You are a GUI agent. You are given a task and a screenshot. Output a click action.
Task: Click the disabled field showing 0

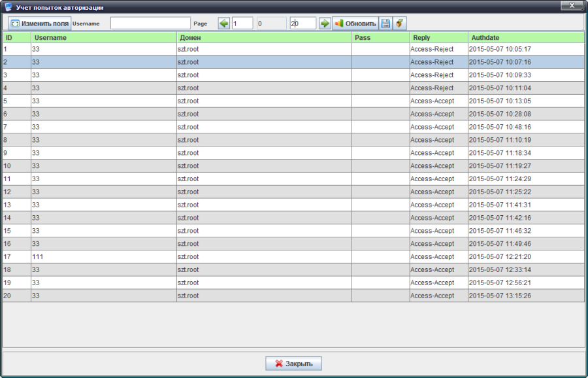(272, 24)
